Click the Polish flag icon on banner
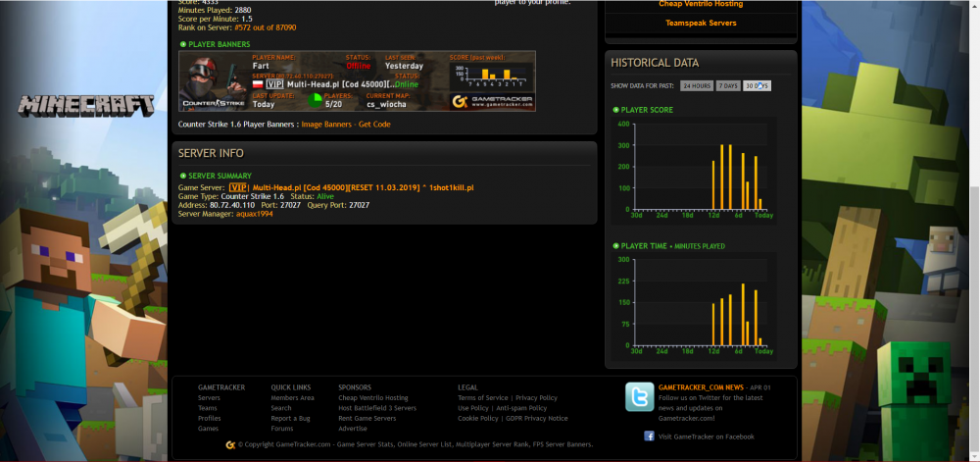Viewport: 980px width, 462px height. click(x=258, y=84)
